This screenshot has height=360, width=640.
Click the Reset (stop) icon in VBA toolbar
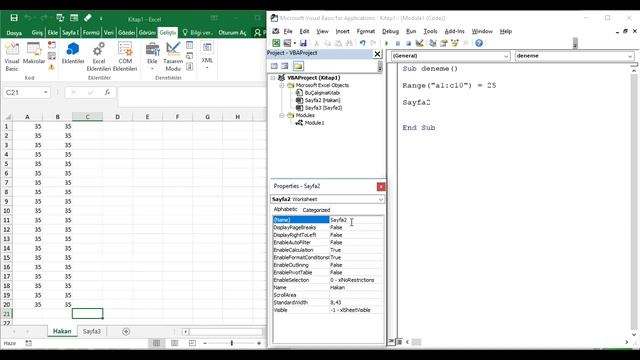tap(408, 43)
